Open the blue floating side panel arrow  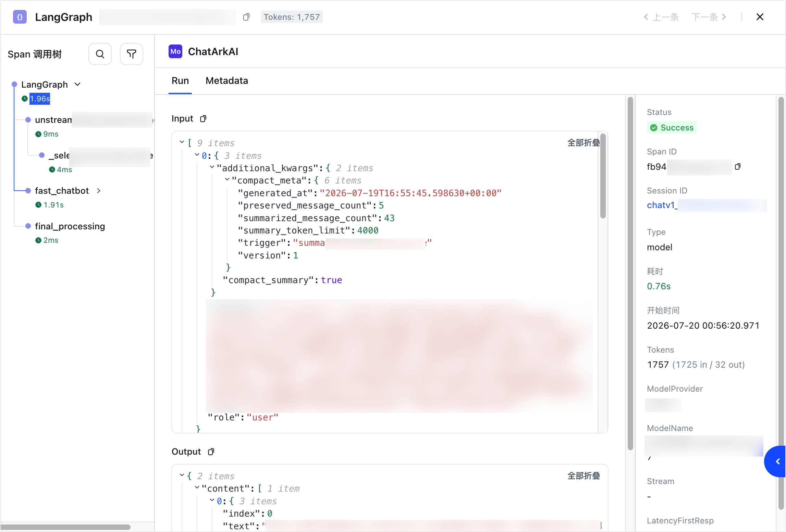click(x=775, y=461)
